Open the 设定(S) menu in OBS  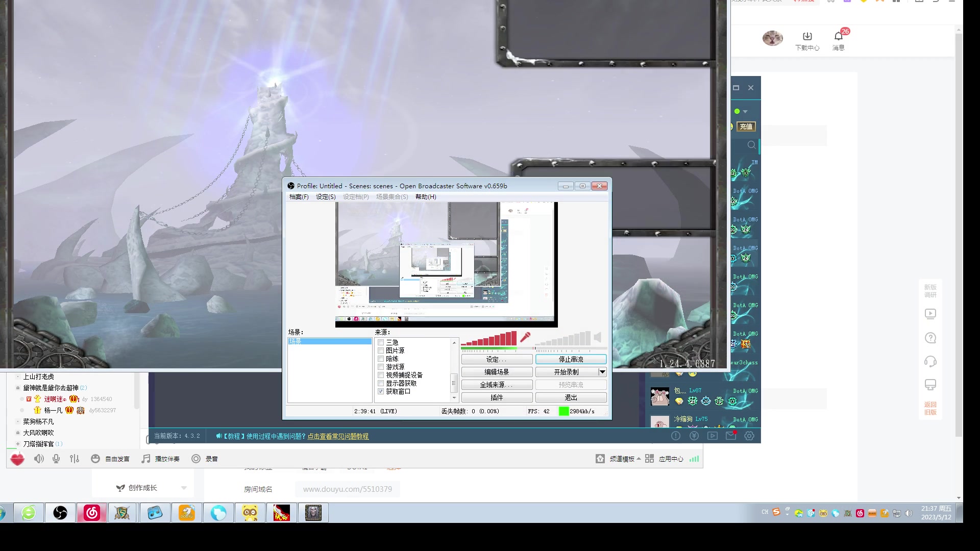pos(326,197)
